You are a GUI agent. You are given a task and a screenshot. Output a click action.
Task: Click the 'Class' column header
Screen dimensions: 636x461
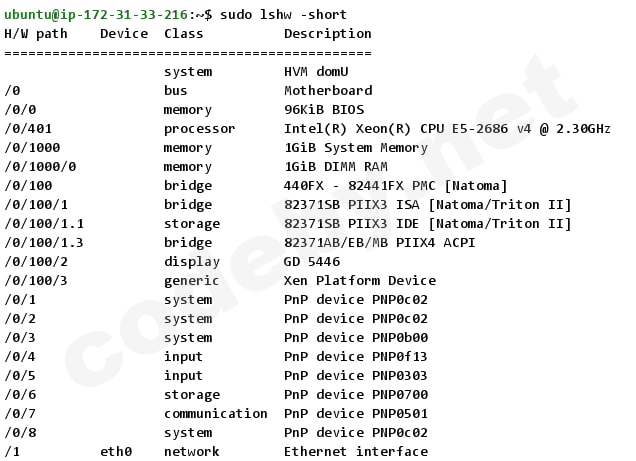(184, 33)
